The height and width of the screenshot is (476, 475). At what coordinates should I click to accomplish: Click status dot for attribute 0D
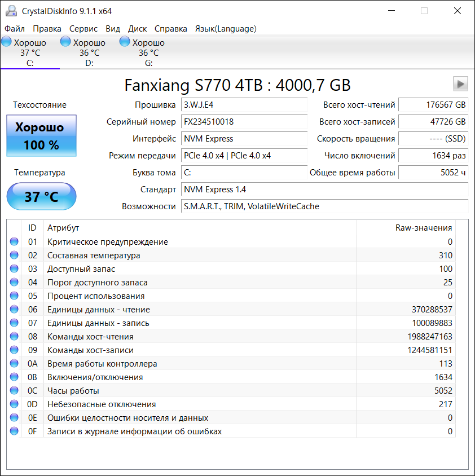[14, 404]
